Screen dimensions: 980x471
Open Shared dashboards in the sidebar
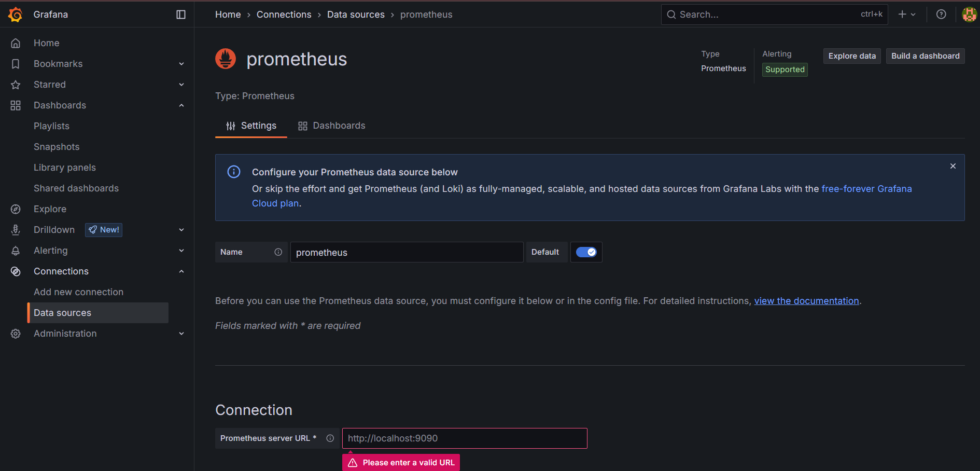tap(76, 188)
